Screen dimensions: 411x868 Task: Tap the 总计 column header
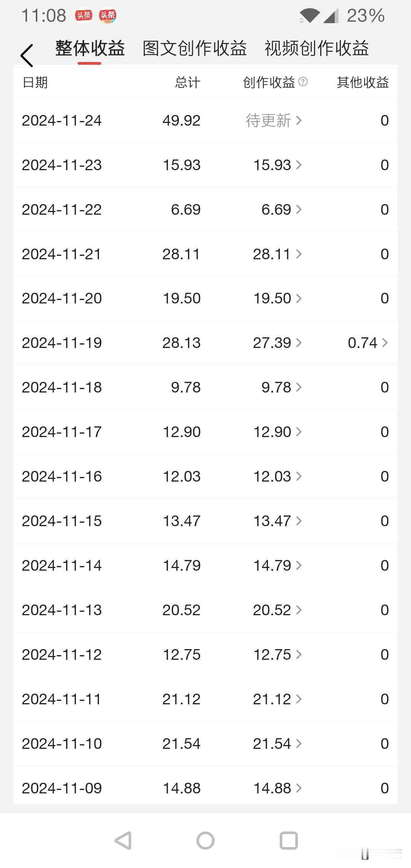point(188,83)
